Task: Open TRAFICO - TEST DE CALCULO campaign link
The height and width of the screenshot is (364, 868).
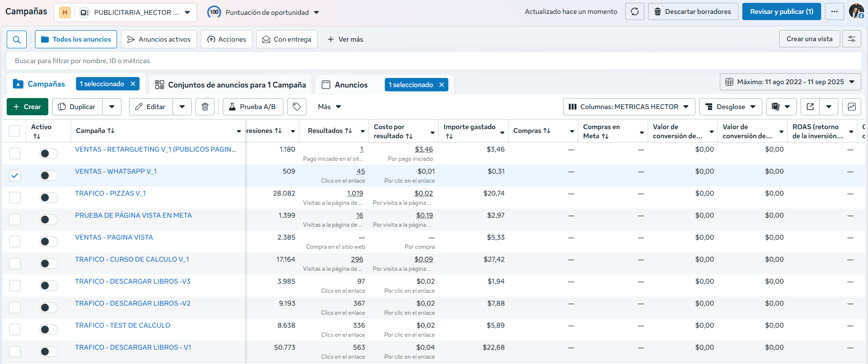Action: 122,325
